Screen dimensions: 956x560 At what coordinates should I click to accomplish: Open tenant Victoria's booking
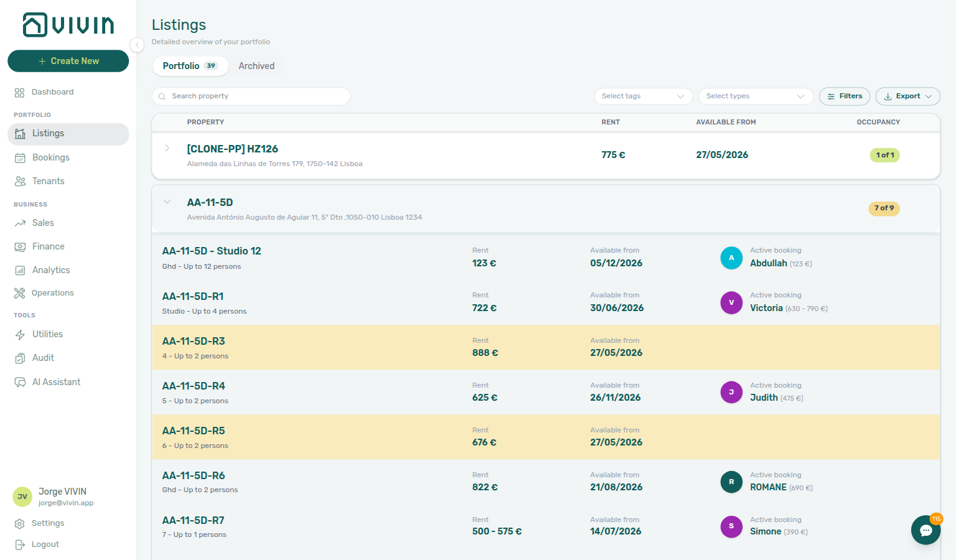coord(766,309)
